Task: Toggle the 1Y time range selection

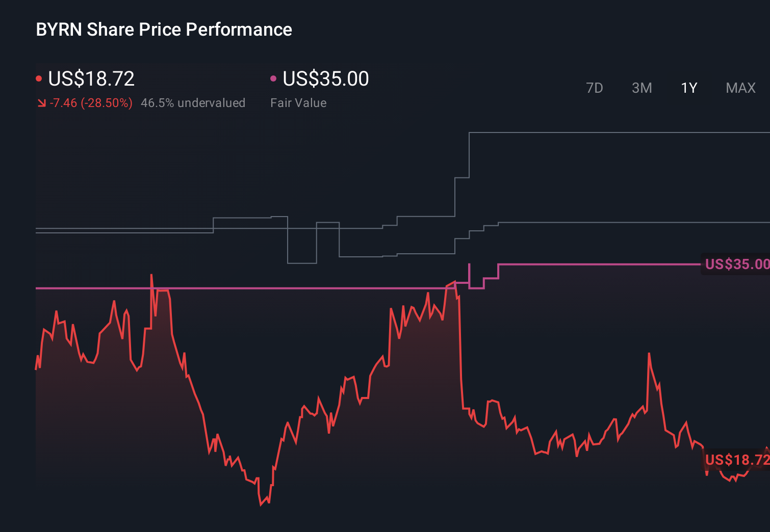Action: point(688,88)
